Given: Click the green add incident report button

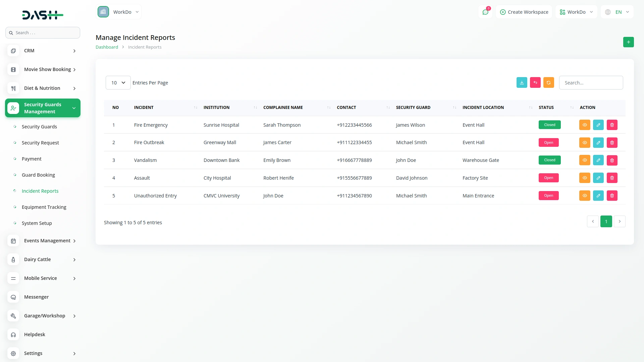Looking at the screenshot, I should [x=628, y=42].
